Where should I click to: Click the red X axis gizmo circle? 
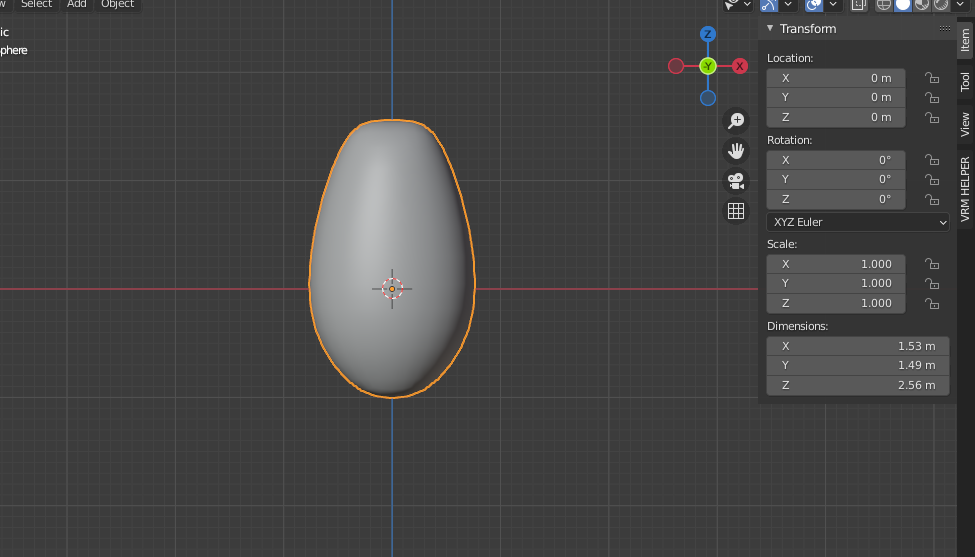pyautogui.click(x=739, y=66)
